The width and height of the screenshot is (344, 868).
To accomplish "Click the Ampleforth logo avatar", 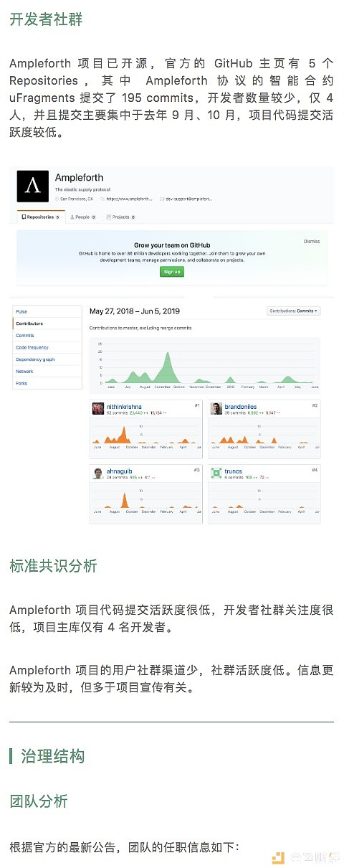I will pos(34,187).
